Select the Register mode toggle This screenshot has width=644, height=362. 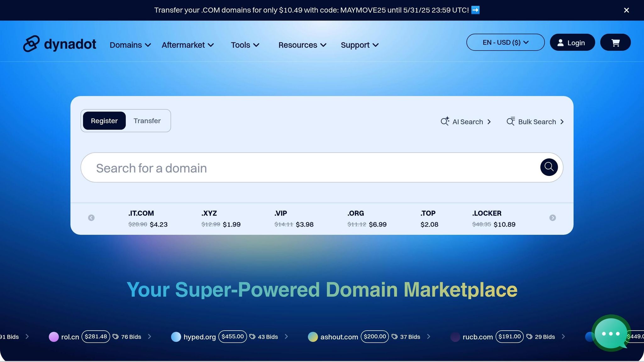point(104,121)
